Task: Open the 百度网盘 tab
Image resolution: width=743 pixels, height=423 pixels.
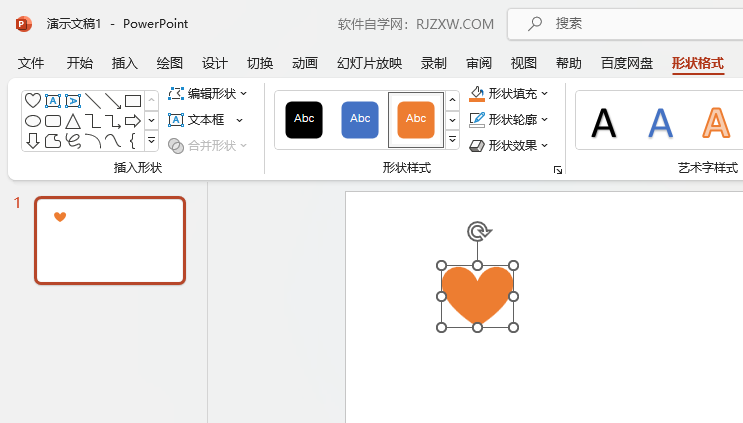Action: [x=627, y=63]
